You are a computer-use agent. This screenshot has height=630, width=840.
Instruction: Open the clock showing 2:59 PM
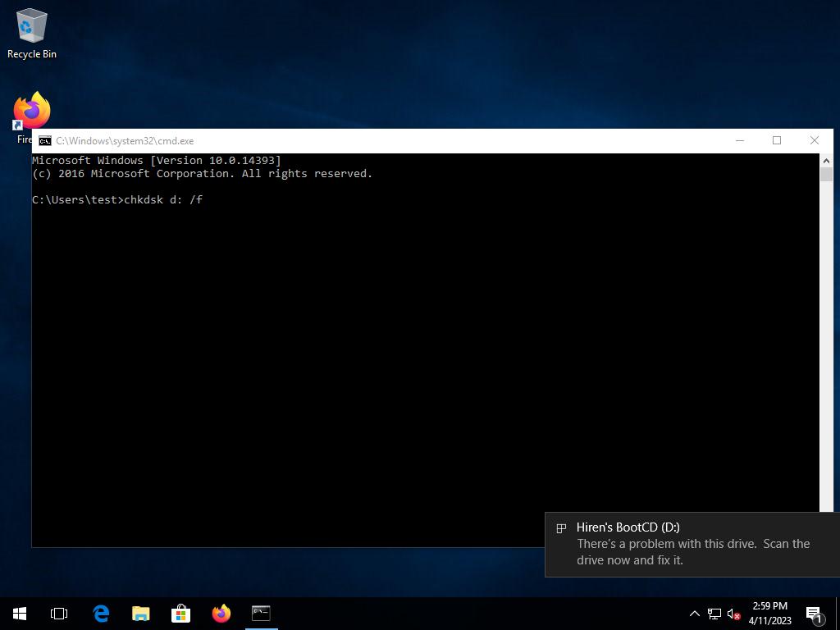click(769, 614)
